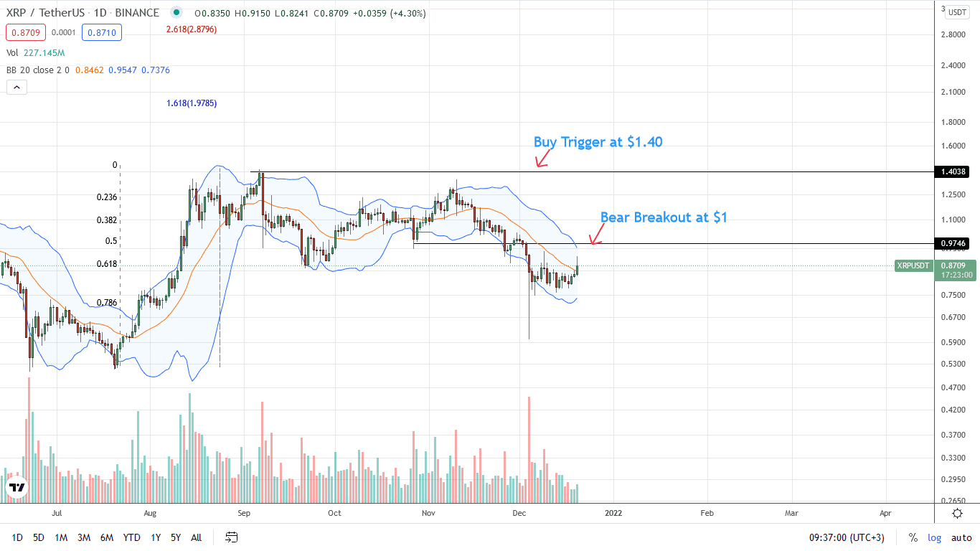This screenshot has width=980, height=551.
Task: Select the 1D time range
Action: point(17,537)
